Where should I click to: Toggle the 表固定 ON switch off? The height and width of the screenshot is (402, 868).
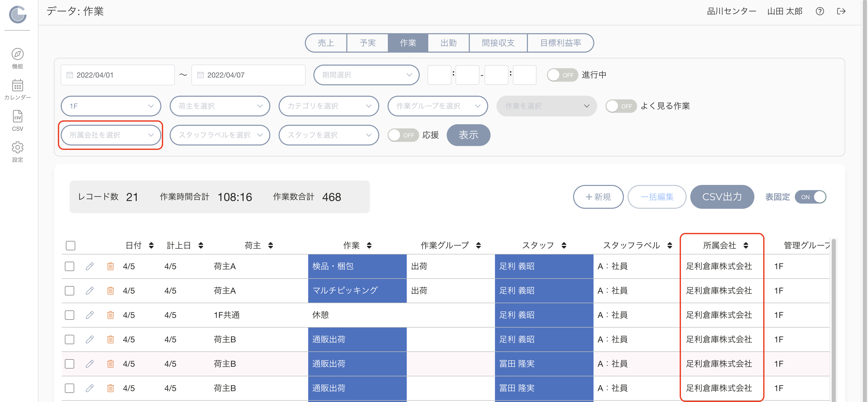pyautogui.click(x=810, y=197)
